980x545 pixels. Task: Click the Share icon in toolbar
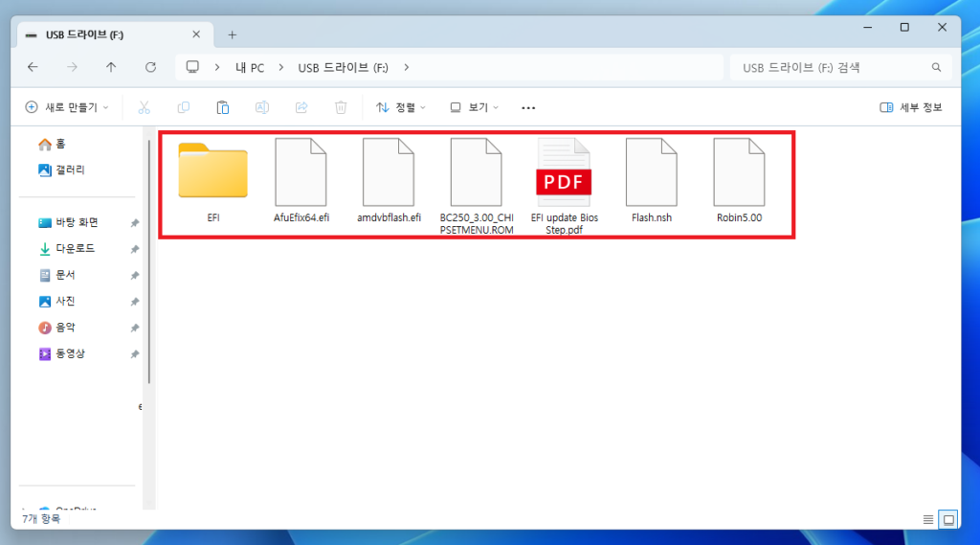301,107
